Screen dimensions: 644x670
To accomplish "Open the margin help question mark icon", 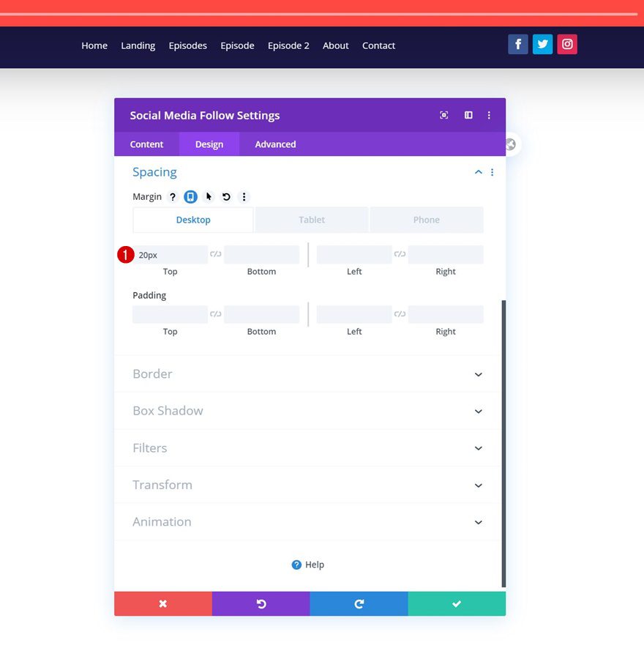I will [x=173, y=196].
